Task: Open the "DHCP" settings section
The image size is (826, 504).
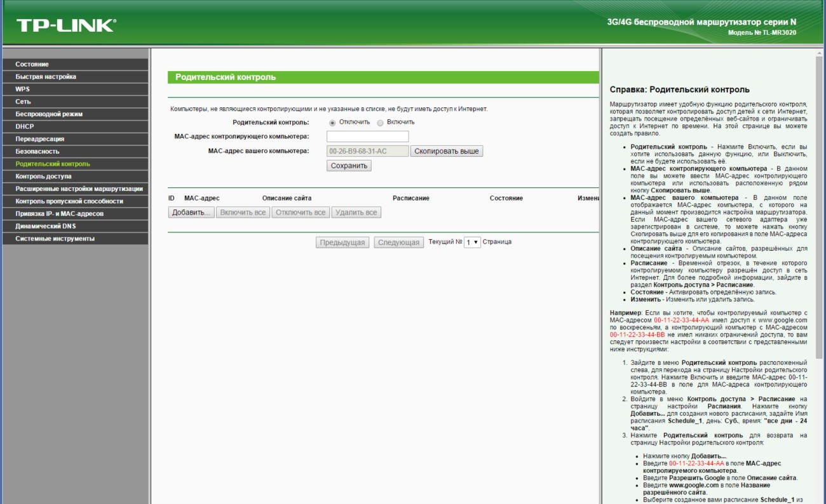Action: point(25,126)
